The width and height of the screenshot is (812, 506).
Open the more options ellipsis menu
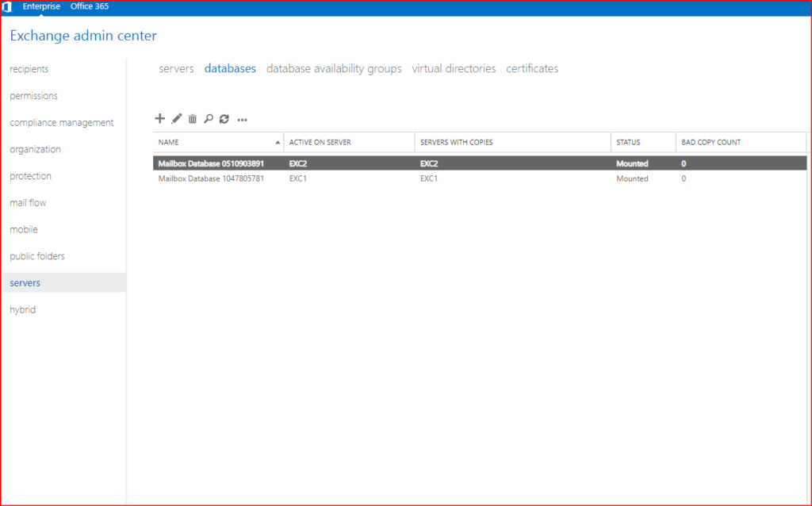coord(243,120)
